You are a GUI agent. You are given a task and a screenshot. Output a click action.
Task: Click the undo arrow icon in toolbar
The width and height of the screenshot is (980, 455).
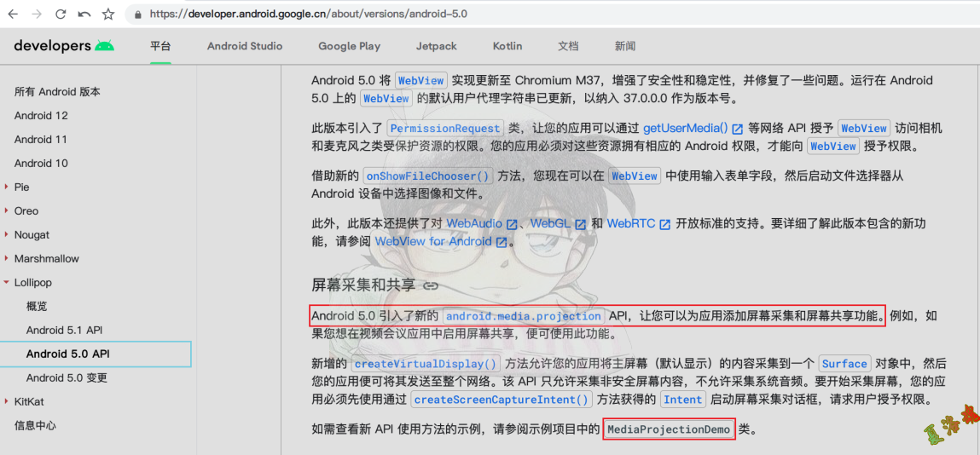84,14
